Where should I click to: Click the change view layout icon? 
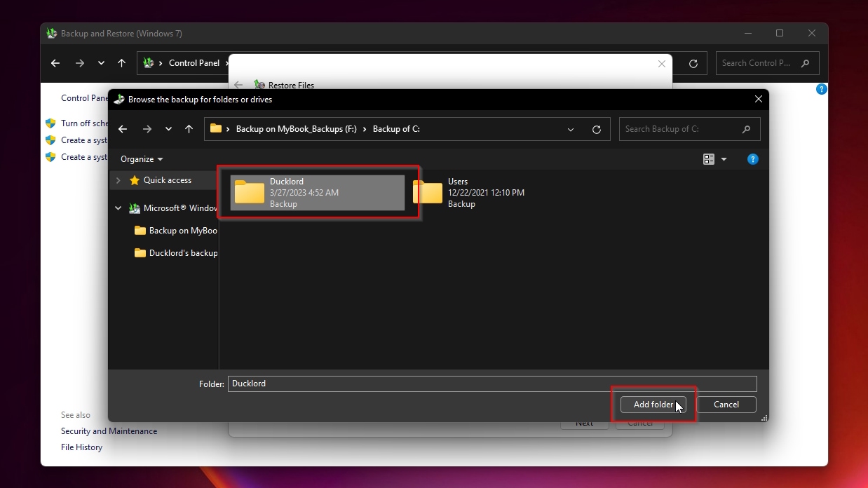(709, 159)
